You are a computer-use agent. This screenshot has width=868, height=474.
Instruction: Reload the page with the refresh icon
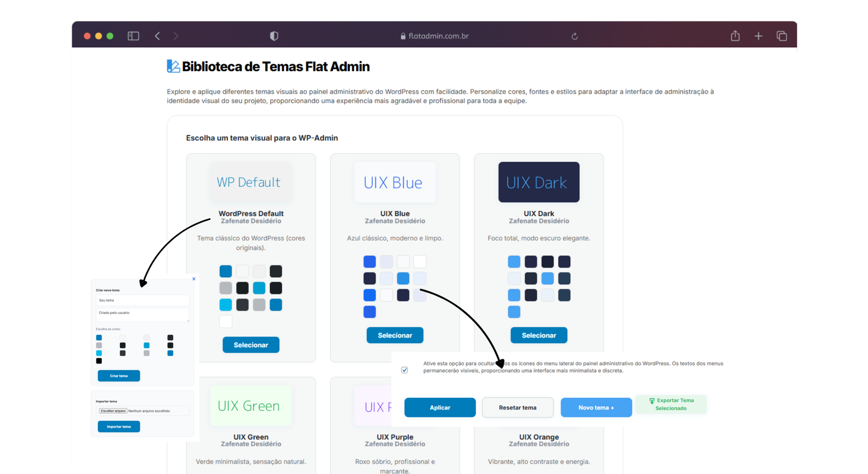pyautogui.click(x=575, y=36)
